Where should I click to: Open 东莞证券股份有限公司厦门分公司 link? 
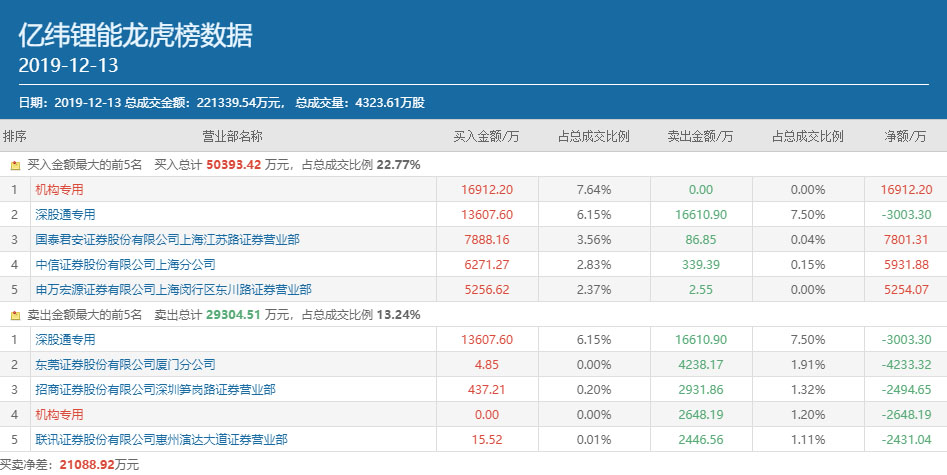125,365
